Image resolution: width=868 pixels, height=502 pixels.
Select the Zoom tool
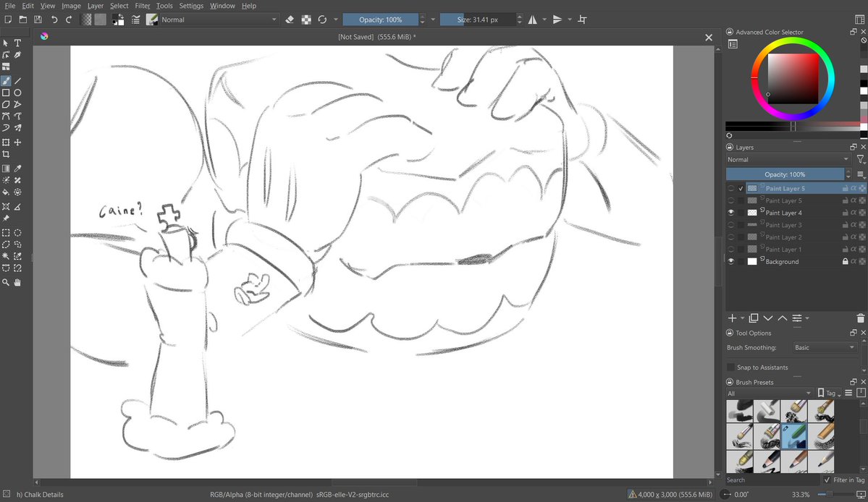6,283
